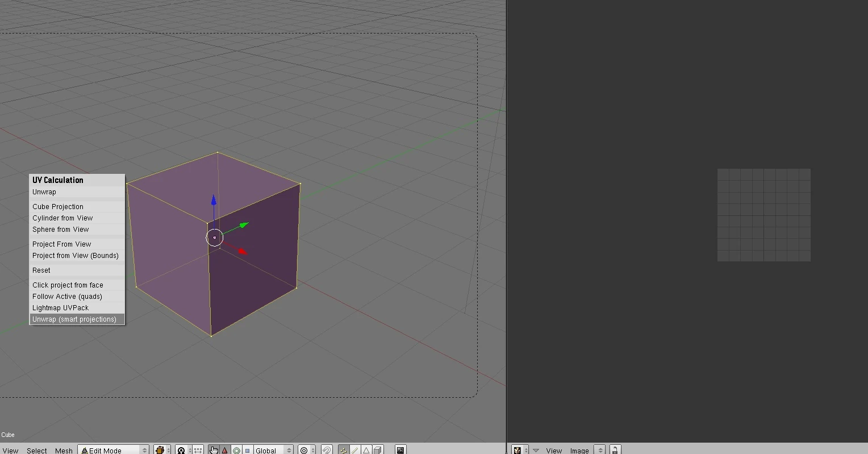Image resolution: width=868 pixels, height=454 pixels.
Task: Select Sphere from View option
Action: pos(77,230)
